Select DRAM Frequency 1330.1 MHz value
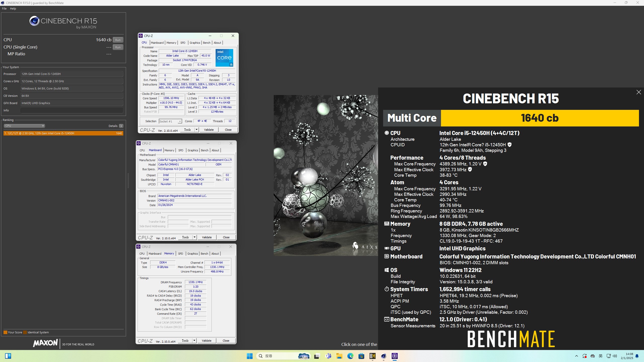This screenshot has height=362, width=644. (195, 282)
